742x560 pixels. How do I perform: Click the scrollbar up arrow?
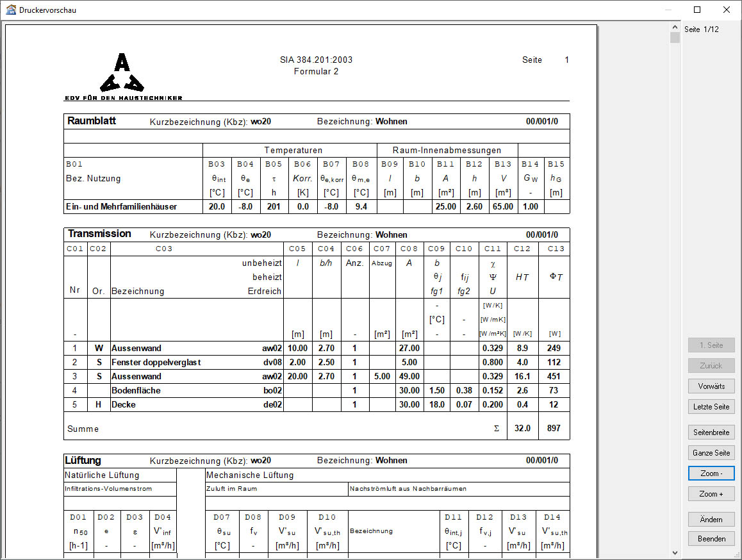pyautogui.click(x=675, y=28)
